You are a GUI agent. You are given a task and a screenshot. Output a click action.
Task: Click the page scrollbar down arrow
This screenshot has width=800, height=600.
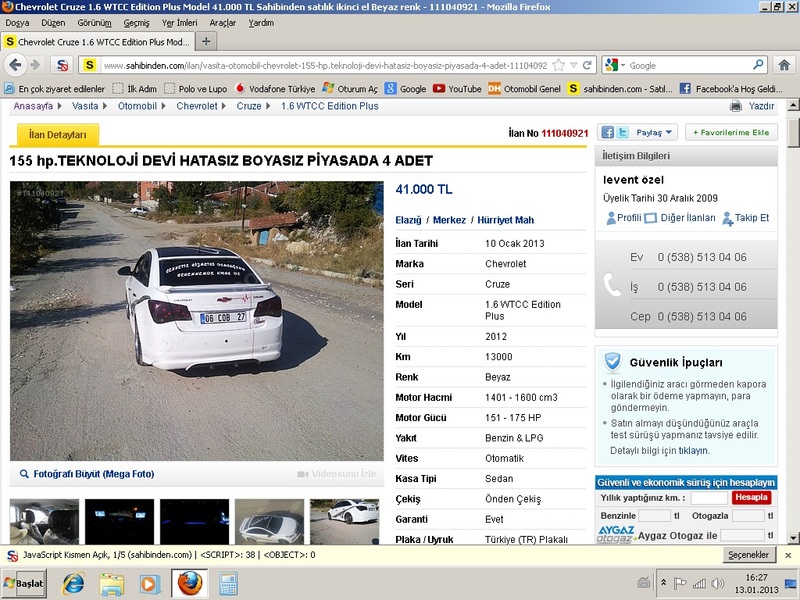793,538
